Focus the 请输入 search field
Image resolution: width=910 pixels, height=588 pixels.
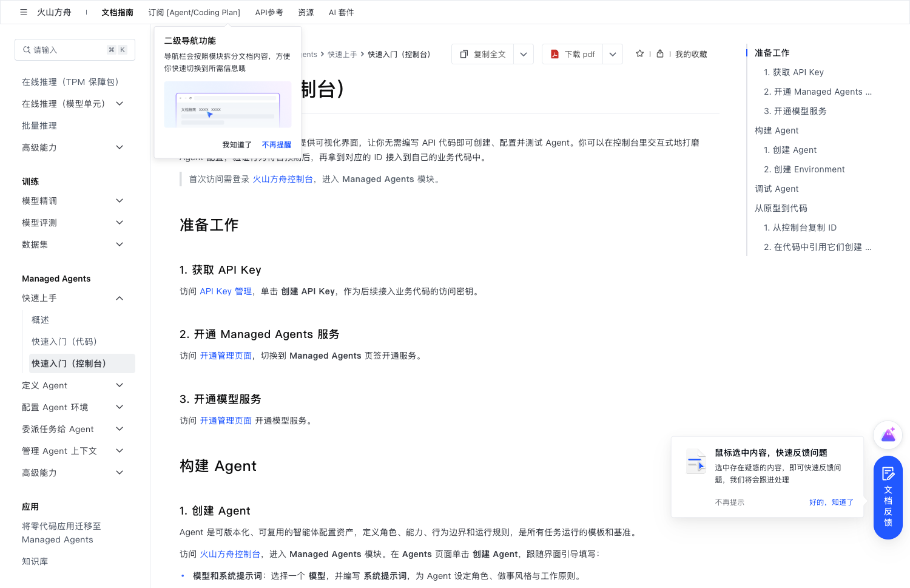[75, 50]
